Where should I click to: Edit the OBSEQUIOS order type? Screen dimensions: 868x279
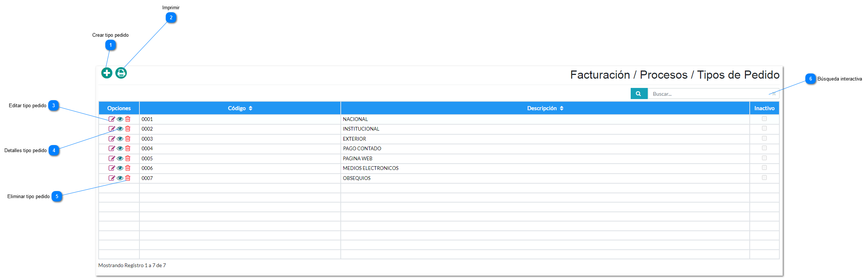[112, 178]
